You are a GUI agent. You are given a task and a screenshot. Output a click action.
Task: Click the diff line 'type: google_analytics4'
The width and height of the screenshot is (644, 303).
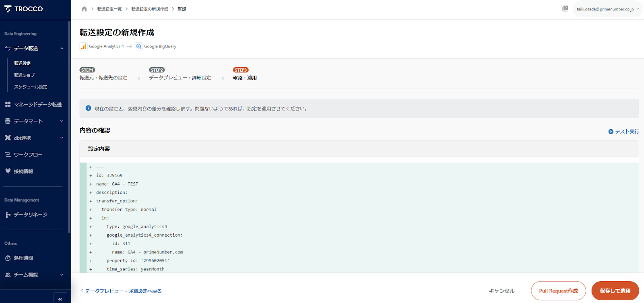click(137, 227)
